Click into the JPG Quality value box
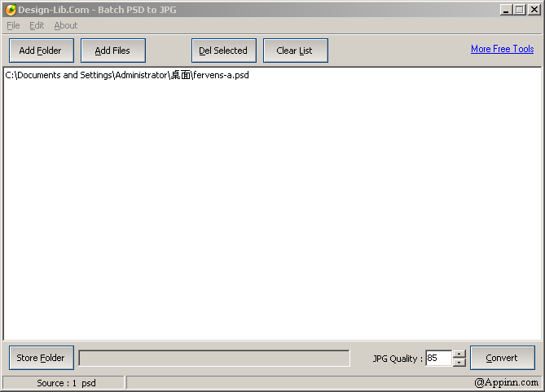The width and height of the screenshot is (545, 392). click(437, 359)
